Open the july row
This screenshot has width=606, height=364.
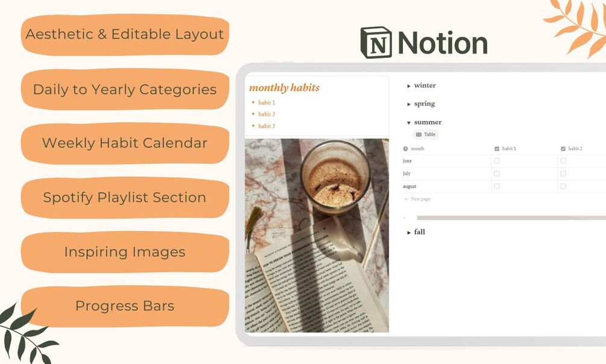click(x=446, y=174)
